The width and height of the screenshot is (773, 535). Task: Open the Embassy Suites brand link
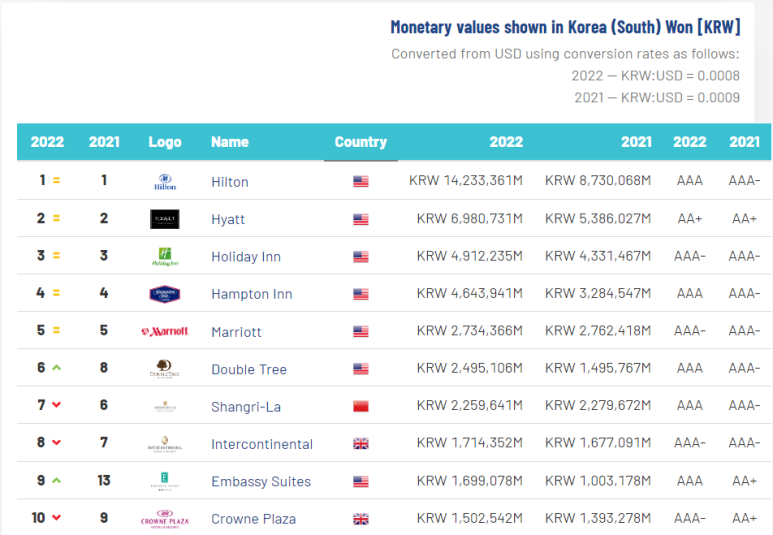(261, 482)
